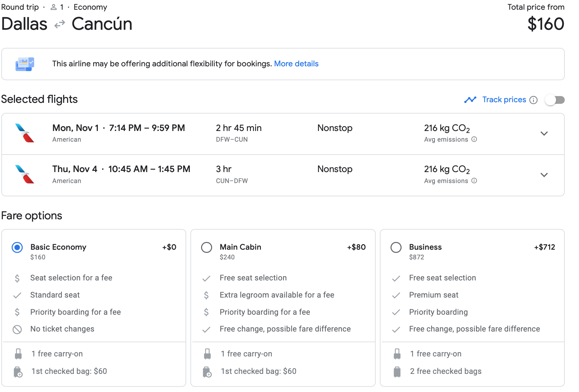Click the Business fare card price $872
579x392 pixels.
pyautogui.click(x=416, y=257)
